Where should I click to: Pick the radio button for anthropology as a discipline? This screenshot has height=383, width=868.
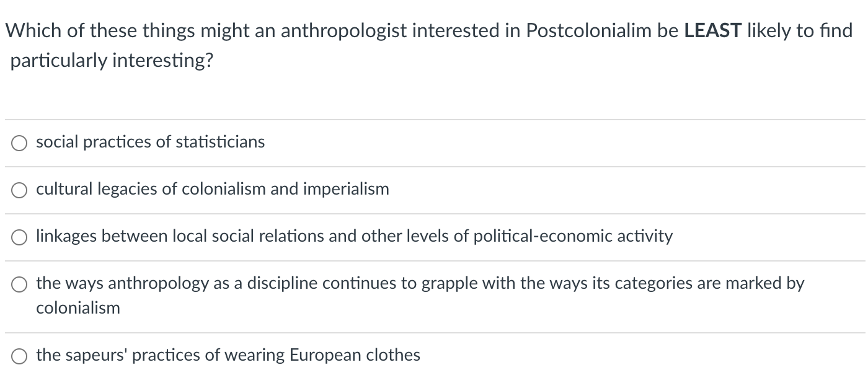[19, 284]
